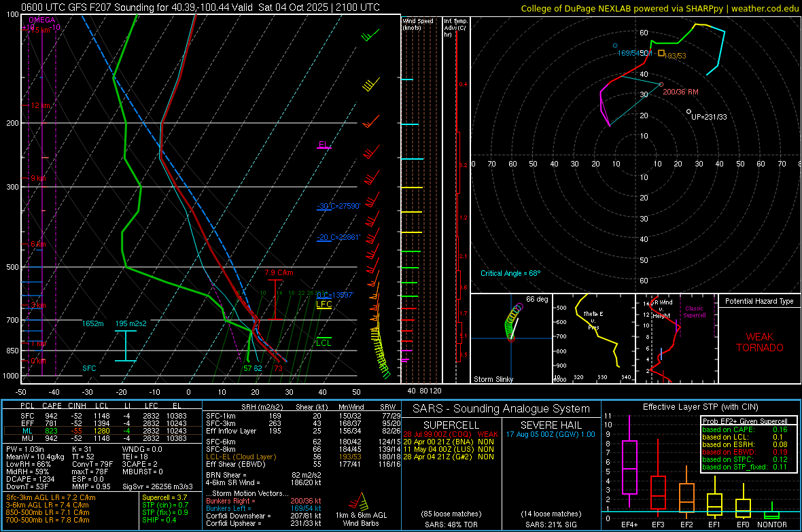Click the SigSvr = 26256 m3/s3 value

[x=158, y=486]
